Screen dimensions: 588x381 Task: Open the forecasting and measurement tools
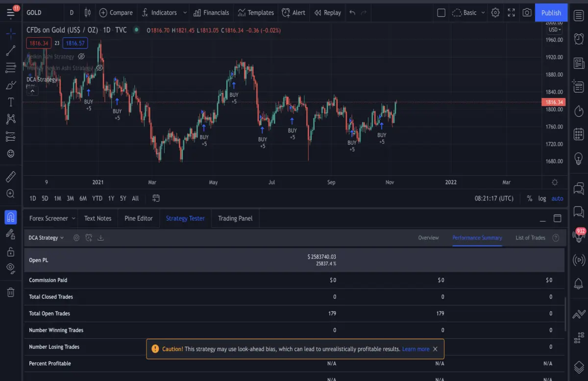pyautogui.click(x=11, y=136)
